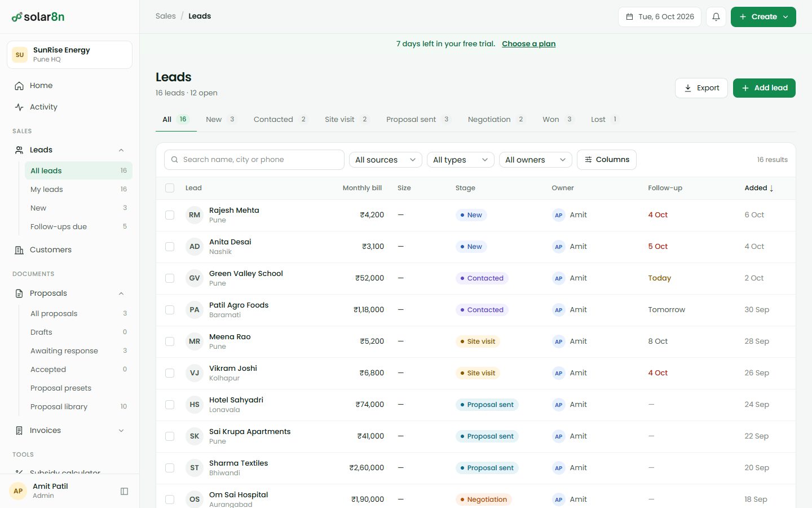
Task: Tick the checkbox for Anita Desai
Action: (170, 247)
